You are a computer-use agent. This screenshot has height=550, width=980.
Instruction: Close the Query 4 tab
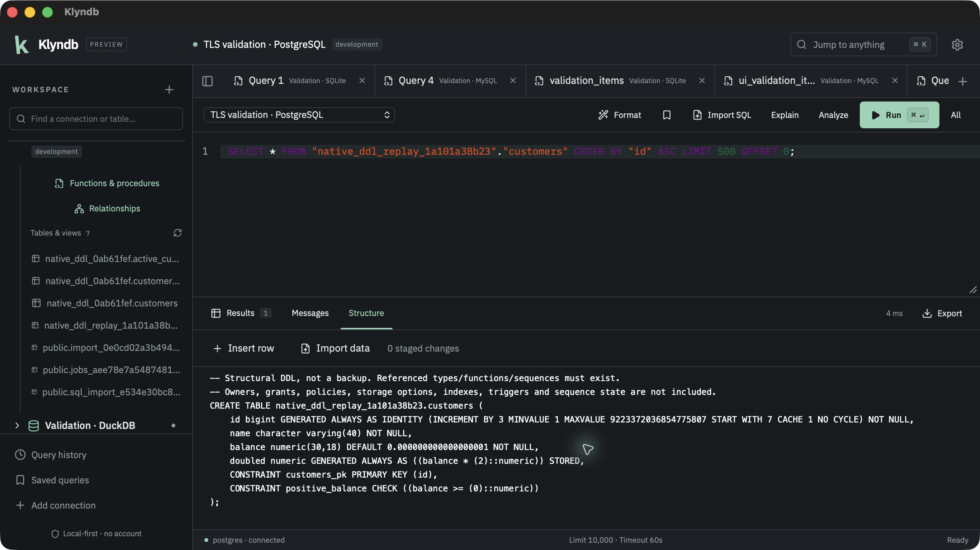pos(513,80)
